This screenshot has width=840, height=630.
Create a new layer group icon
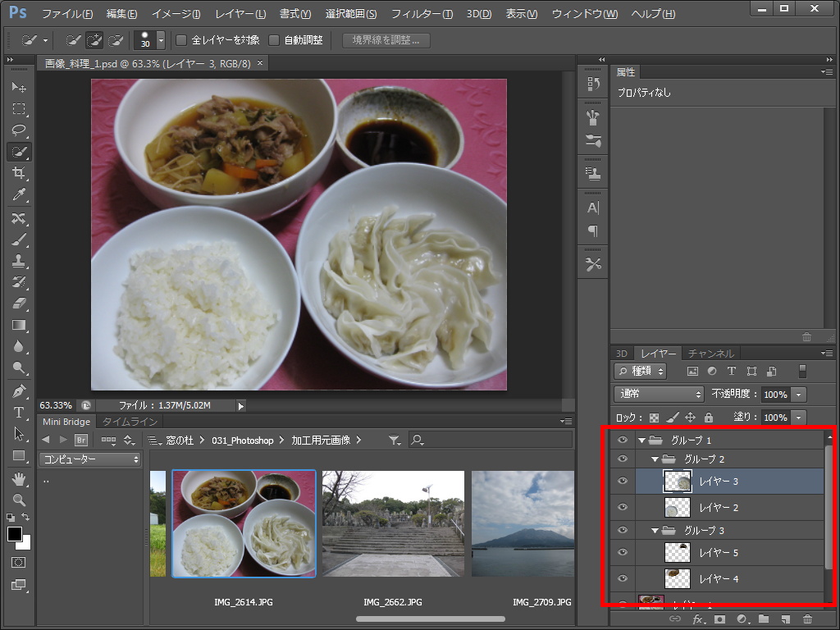point(764,619)
